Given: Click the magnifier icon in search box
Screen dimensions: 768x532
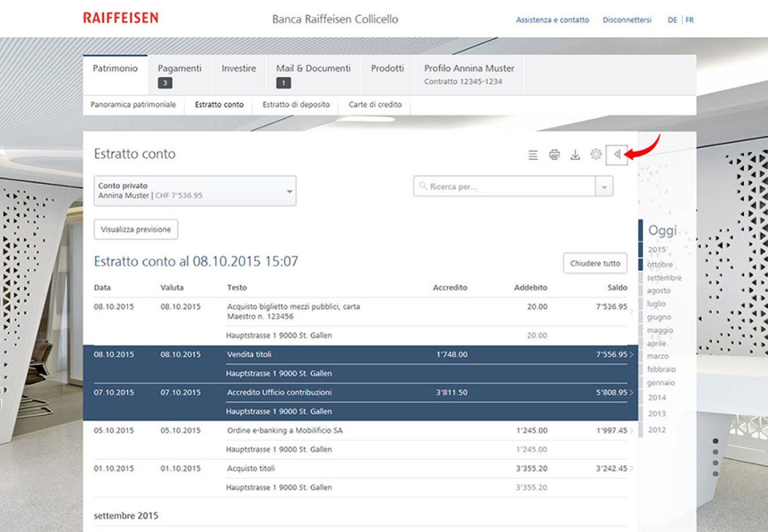Looking at the screenshot, I should [423, 186].
